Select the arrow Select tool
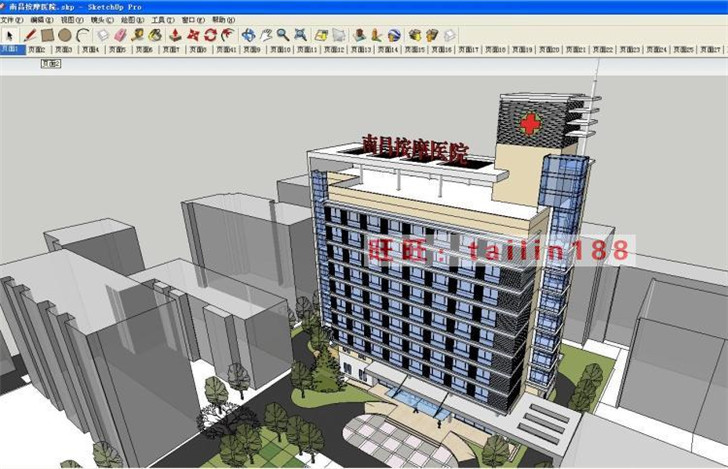The width and height of the screenshot is (728, 469). [10, 35]
